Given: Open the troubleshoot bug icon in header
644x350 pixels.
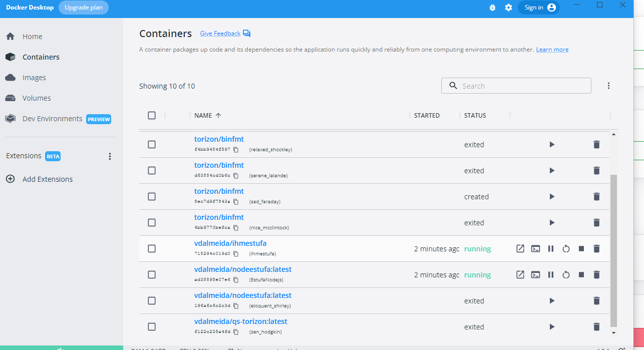Looking at the screenshot, I should coord(492,8).
